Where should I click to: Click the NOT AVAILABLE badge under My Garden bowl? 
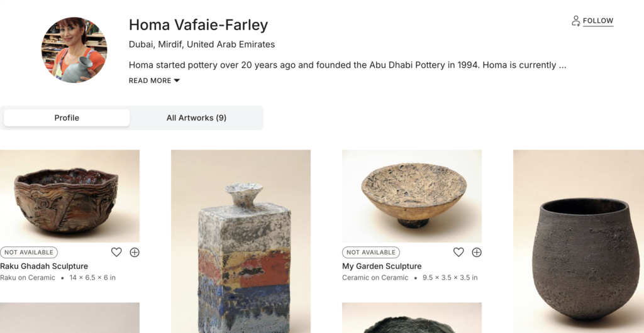(371, 253)
